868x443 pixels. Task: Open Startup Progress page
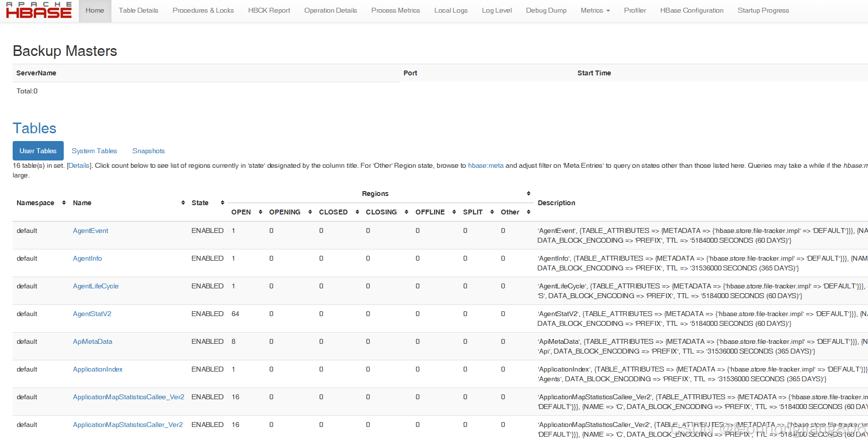(x=763, y=10)
